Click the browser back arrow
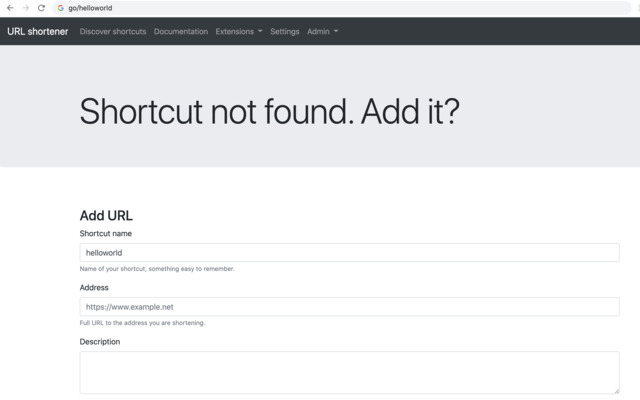Image resolution: width=640 pixels, height=400 pixels. coord(9,8)
